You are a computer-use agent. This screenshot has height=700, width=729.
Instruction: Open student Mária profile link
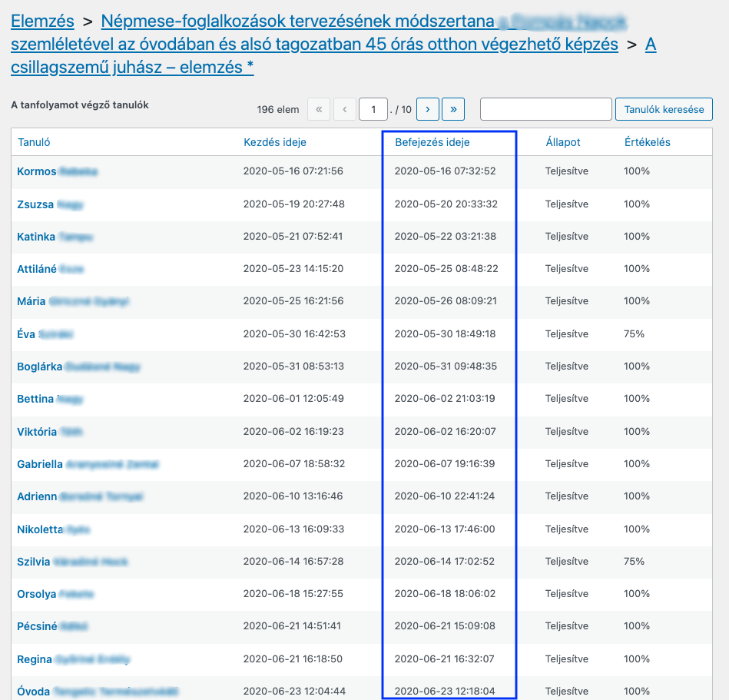pyautogui.click(x=72, y=301)
